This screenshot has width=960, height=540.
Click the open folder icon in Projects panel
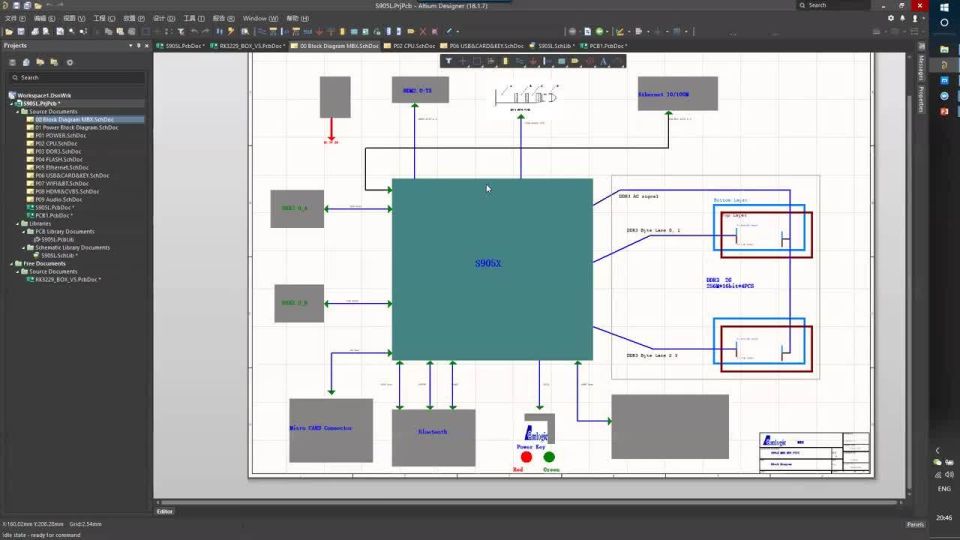(40, 62)
